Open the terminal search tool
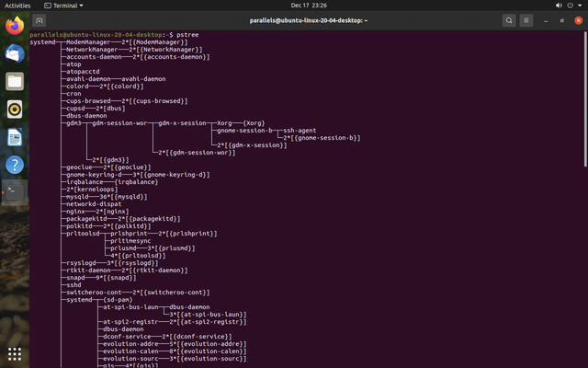This screenshot has height=368, width=588. click(x=509, y=20)
